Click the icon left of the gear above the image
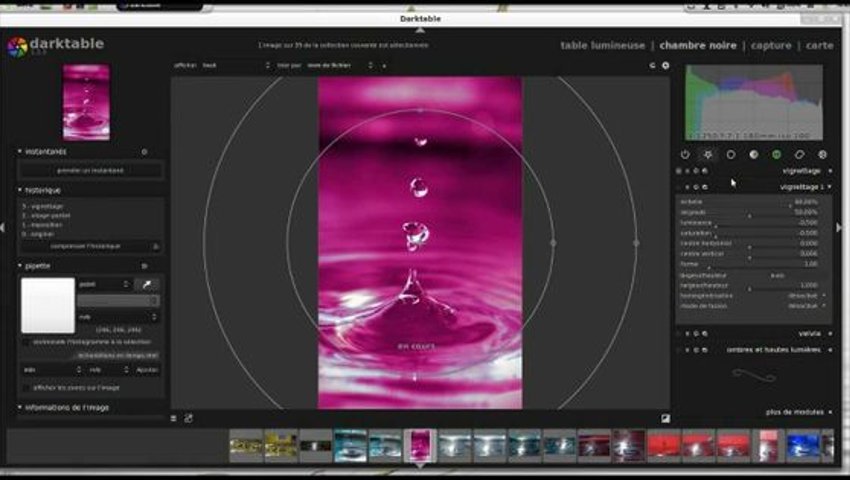850x480 pixels. click(652, 66)
